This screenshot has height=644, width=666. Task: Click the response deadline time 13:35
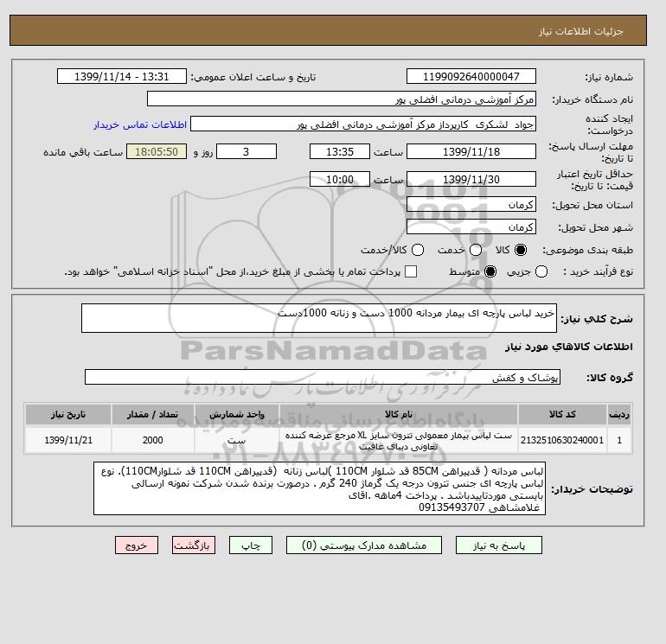pyautogui.click(x=340, y=151)
